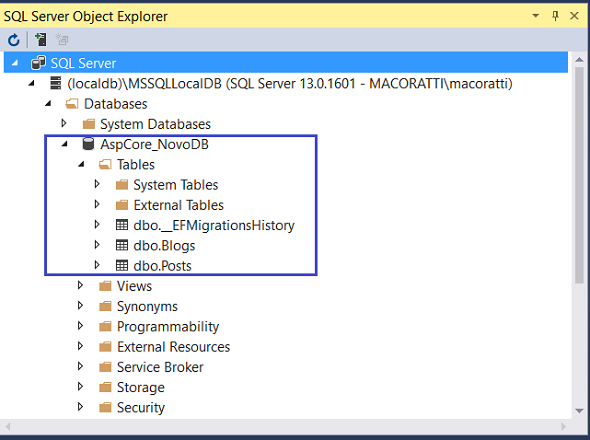Close the SQL Server Object Explorer panel
The width and height of the screenshot is (590, 440).
(x=574, y=16)
